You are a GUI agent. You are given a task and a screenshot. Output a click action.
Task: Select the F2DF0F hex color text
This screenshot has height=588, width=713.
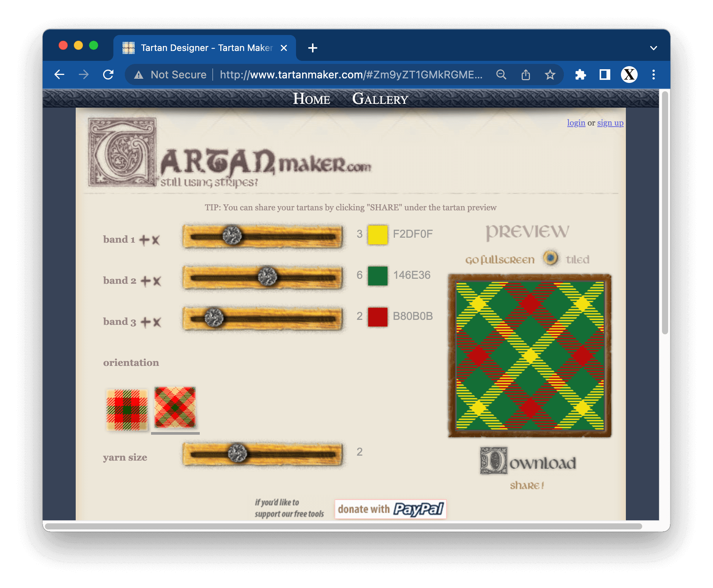[x=413, y=234]
